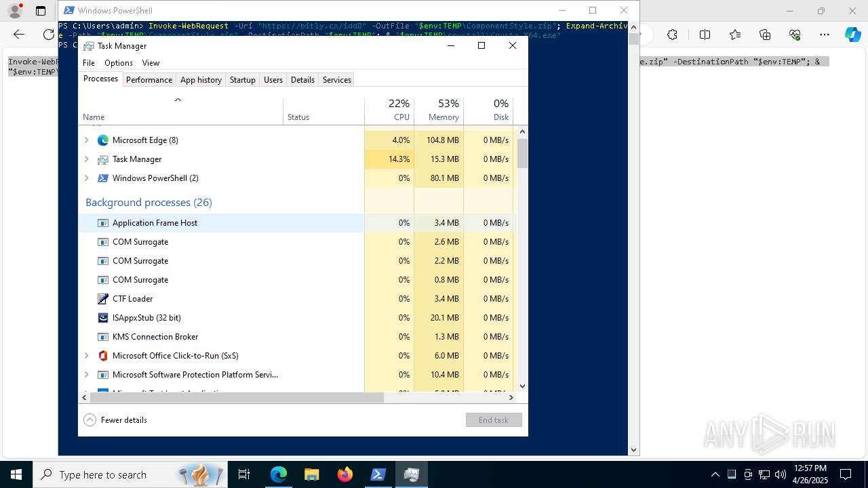Open the View menu in Task Manager

151,63
